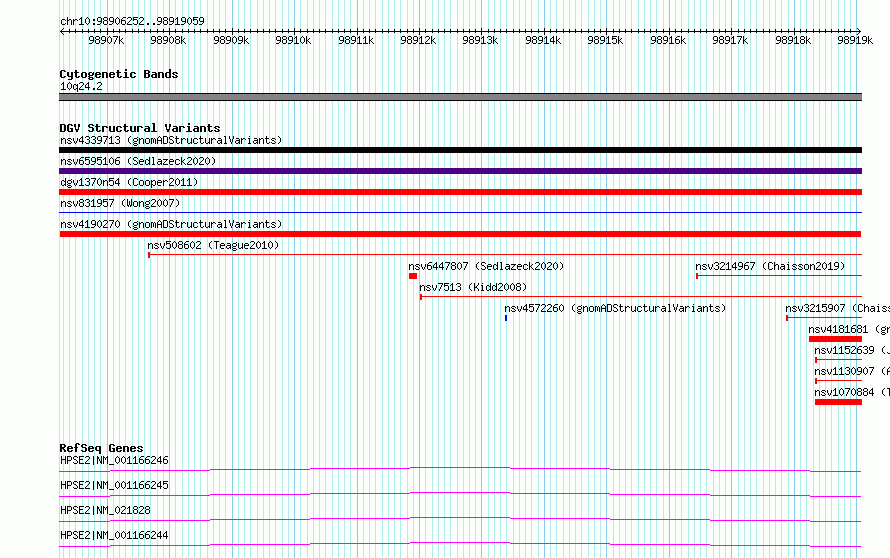Image resolution: width=890 pixels, height=558 pixels.
Task: Click the thin red nsv3215907 variant line
Action: 824,318
